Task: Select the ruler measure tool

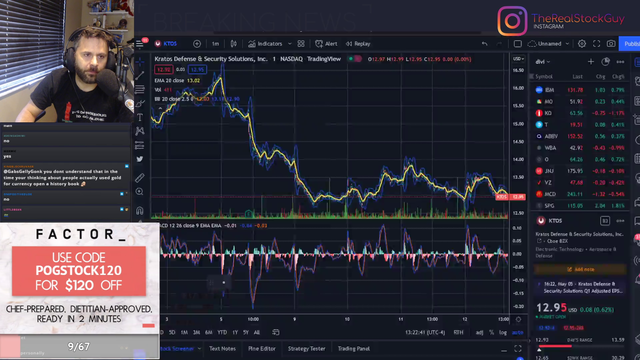Action: 140,178
